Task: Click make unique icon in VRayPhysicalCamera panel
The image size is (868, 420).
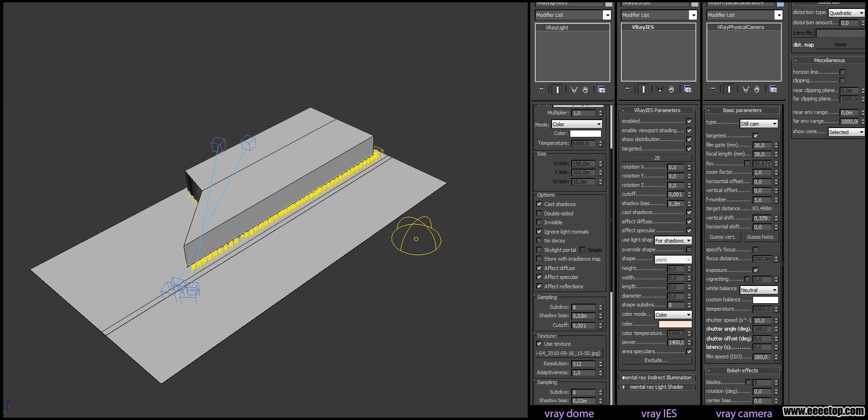Action: point(746,89)
